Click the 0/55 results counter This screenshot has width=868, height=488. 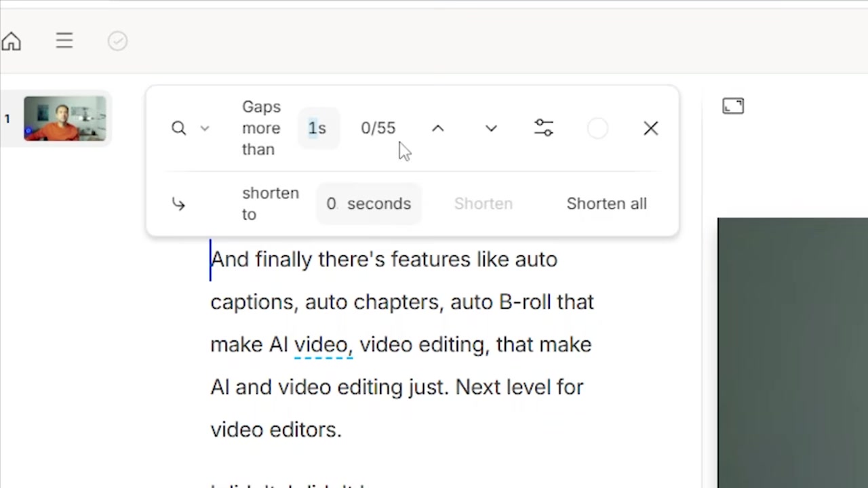[x=378, y=128]
